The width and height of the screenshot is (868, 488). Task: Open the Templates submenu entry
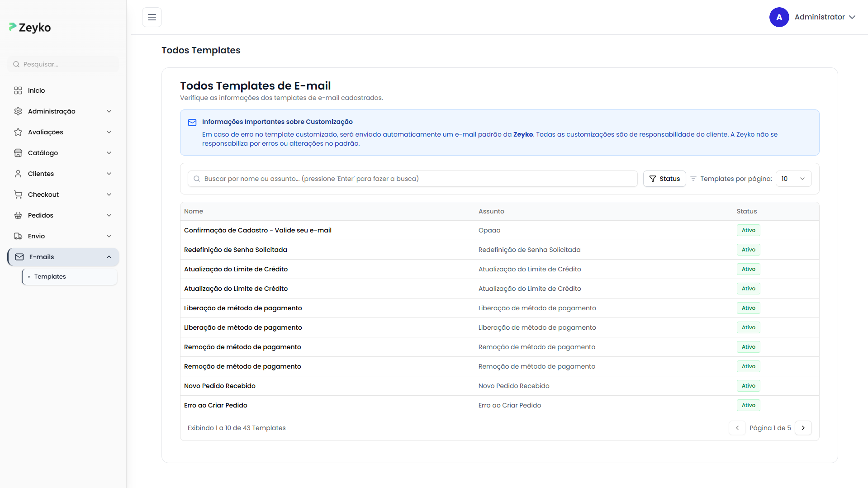(x=50, y=276)
